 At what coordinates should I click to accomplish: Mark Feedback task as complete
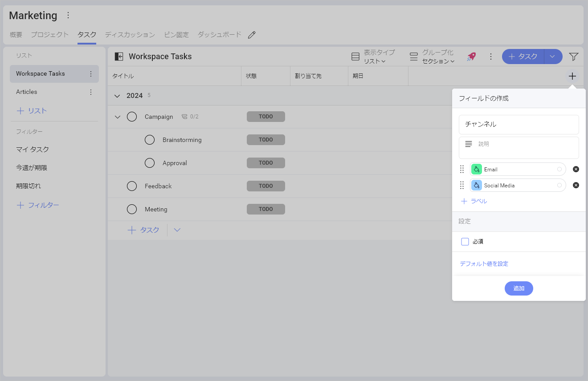pyautogui.click(x=132, y=186)
